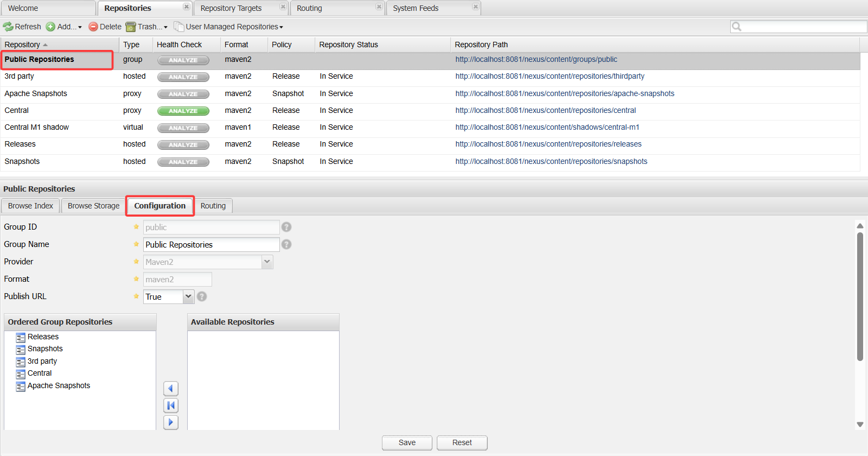Click the configuration panel scrollbar thumb
This screenshot has height=456, width=868.
860,296
